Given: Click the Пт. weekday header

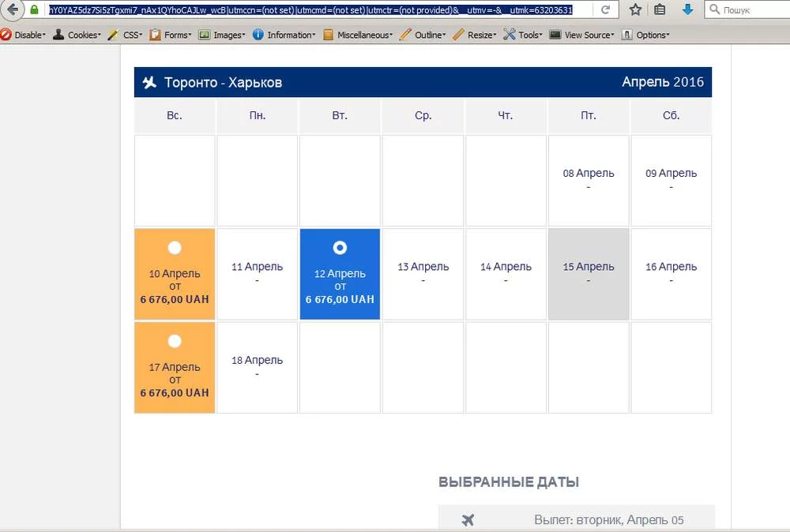Looking at the screenshot, I should [589, 115].
